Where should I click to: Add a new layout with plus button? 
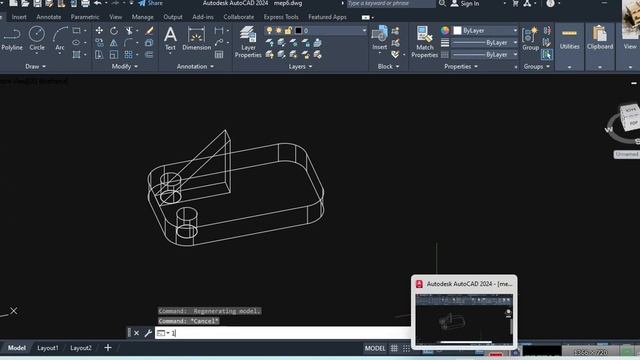[108, 348]
